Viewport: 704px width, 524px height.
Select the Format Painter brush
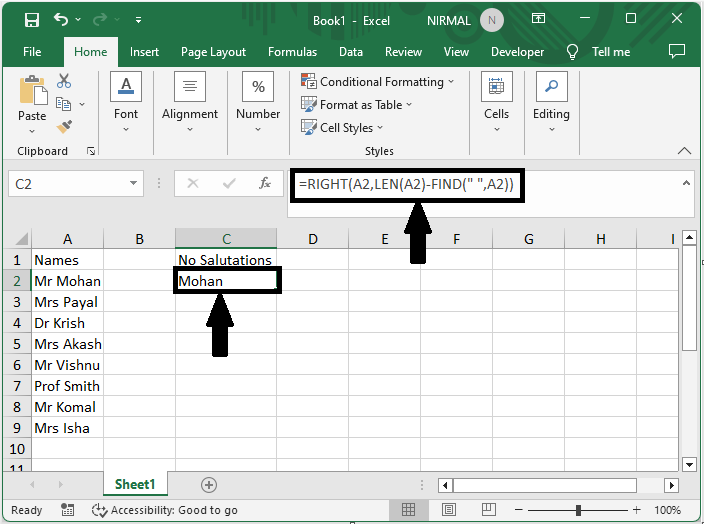click(65, 127)
